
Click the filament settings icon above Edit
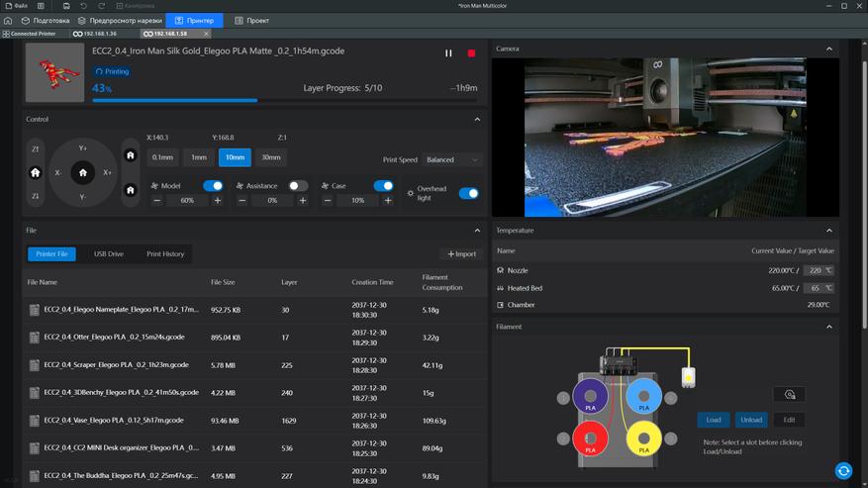point(789,394)
